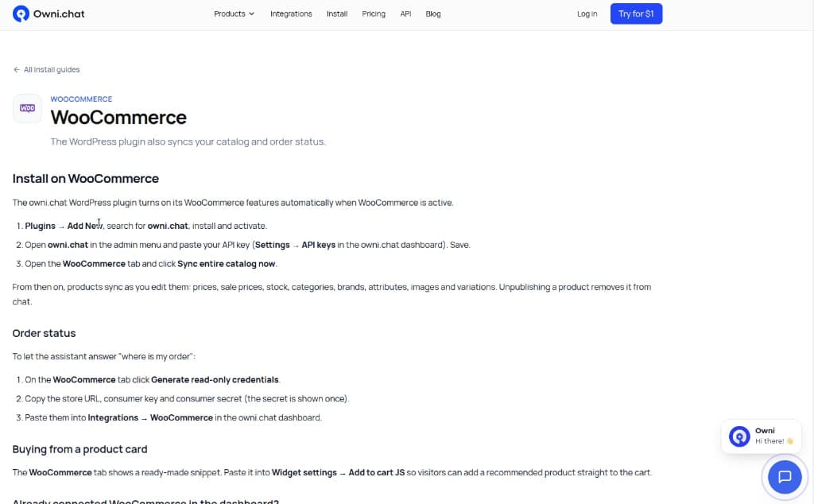
Task: Go to the Install nav item
Action: click(337, 14)
